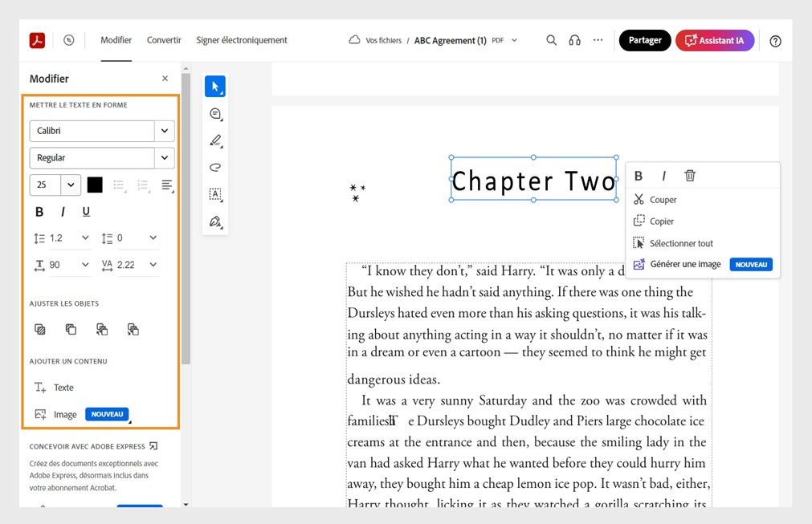Screen dimensions: 812x524
Task: Open recent files clock icon
Action: click(69, 40)
